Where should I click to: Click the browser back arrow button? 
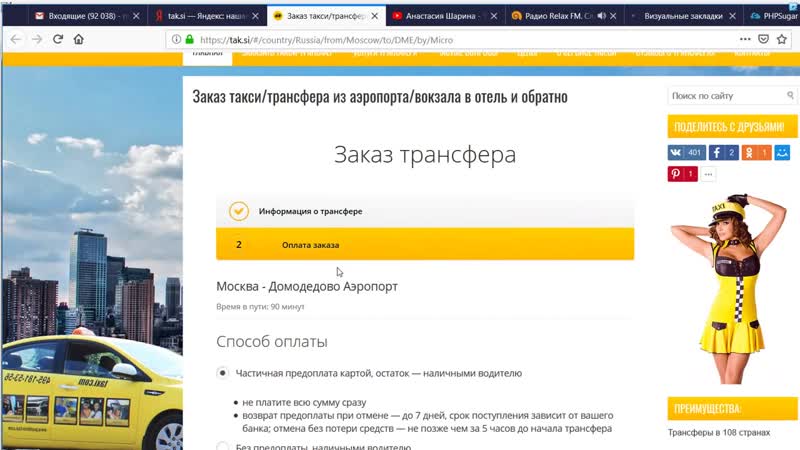click(x=14, y=39)
